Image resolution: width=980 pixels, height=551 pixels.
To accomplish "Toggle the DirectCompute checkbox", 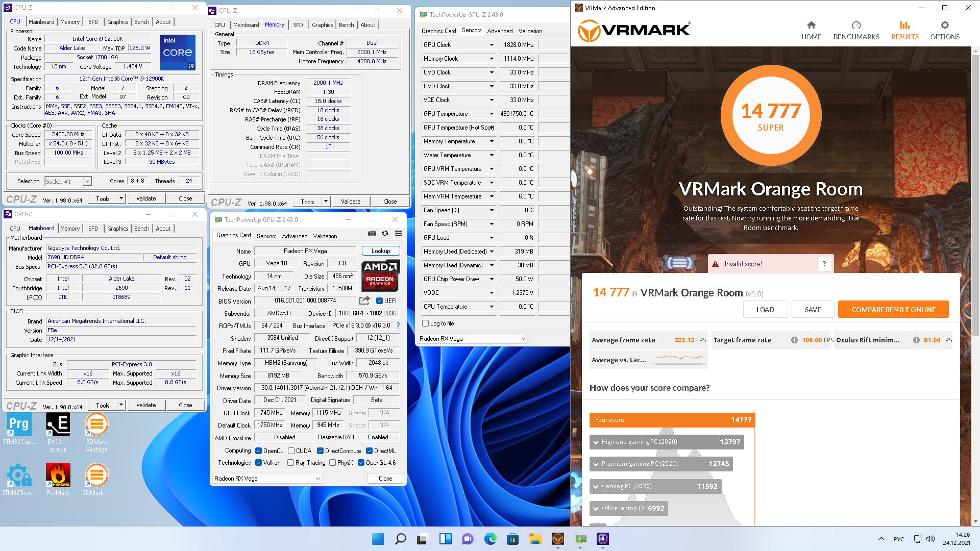I will (320, 451).
